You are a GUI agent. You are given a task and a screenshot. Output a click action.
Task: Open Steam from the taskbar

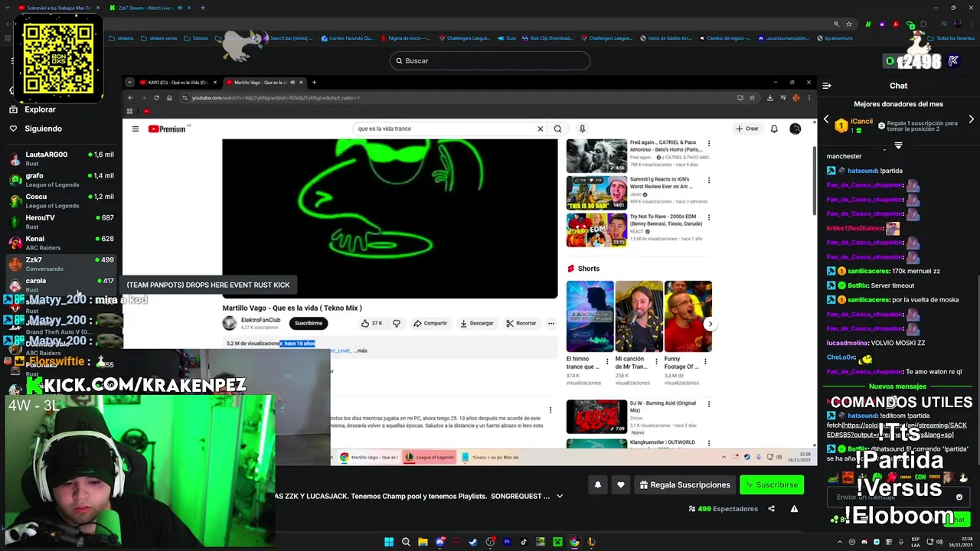tap(473, 542)
